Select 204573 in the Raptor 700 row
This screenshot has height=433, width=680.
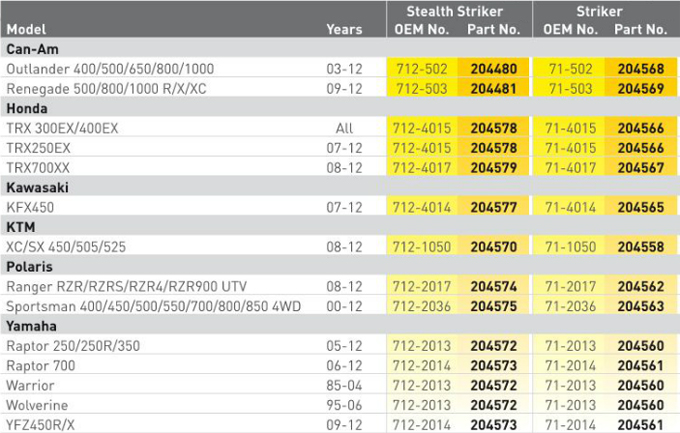[494, 366]
